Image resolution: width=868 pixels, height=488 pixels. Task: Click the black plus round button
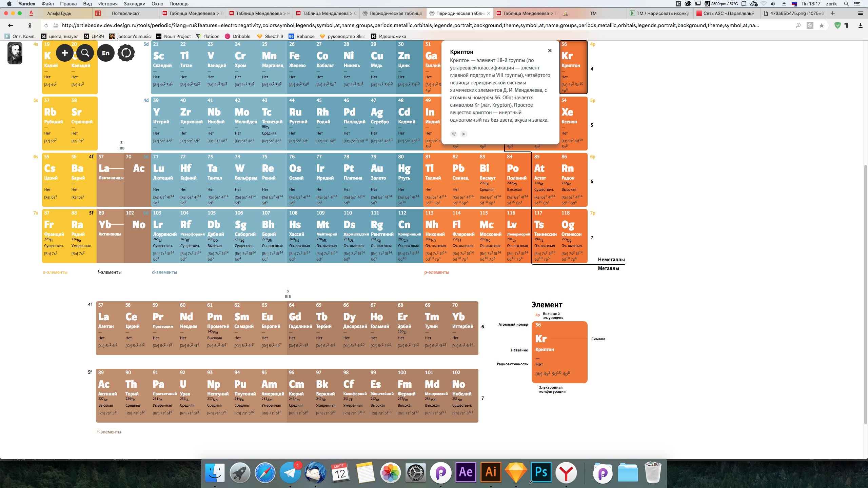64,53
